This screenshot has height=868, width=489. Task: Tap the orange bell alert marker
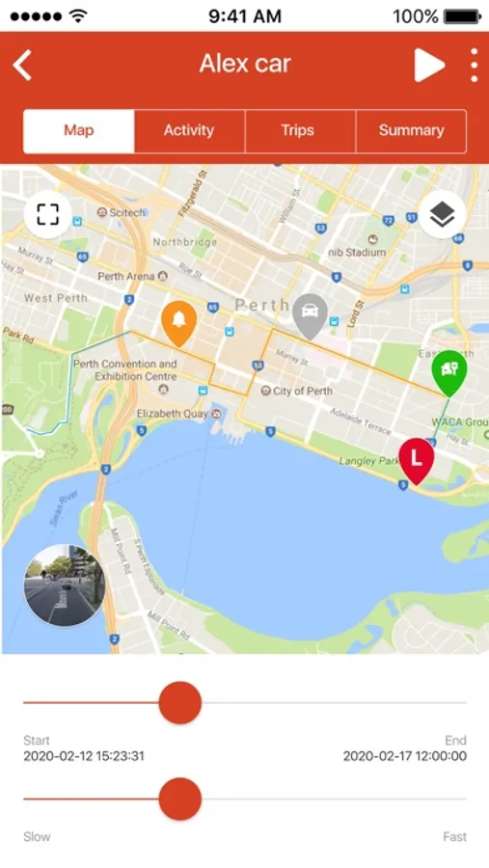pyautogui.click(x=178, y=323)
